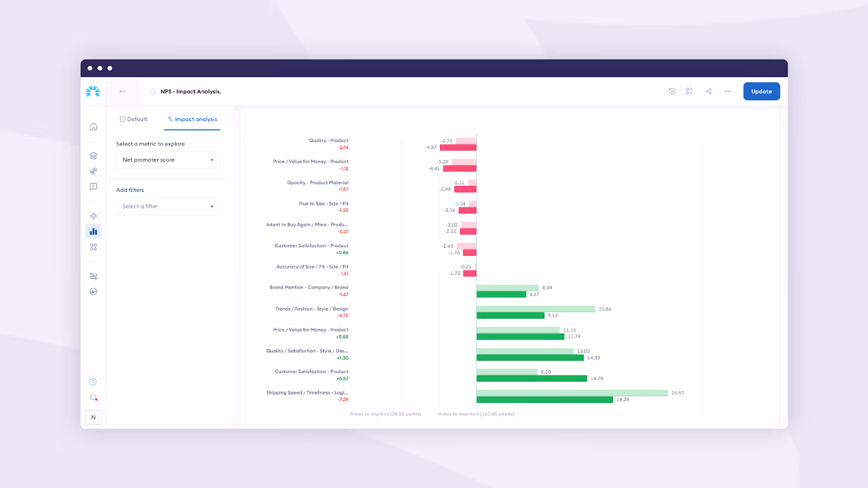Select the bar chart analytics icon in the sidebar
Image resolution: width=868 pixels, height=488 pixels.
pos(93,232)
